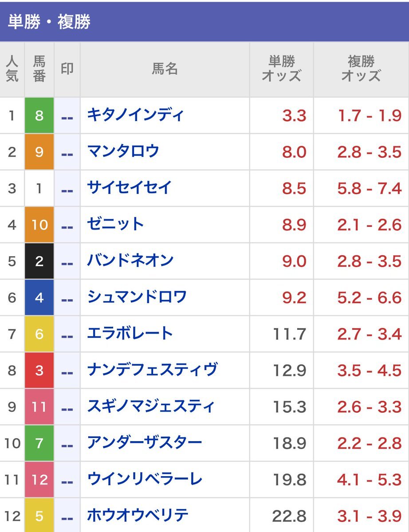Screen dimensions: 409x532
Task: Click green number 8 box
Action: 39,116
